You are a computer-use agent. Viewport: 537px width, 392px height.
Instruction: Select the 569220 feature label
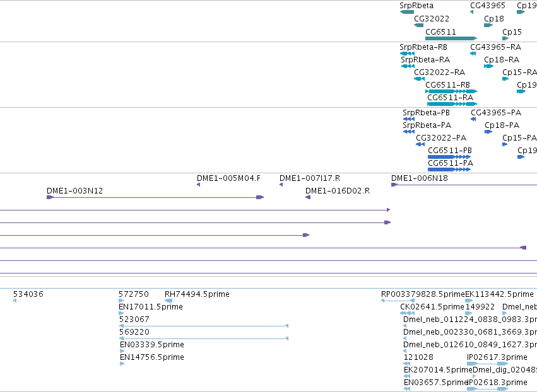click(x=134, y=333)
